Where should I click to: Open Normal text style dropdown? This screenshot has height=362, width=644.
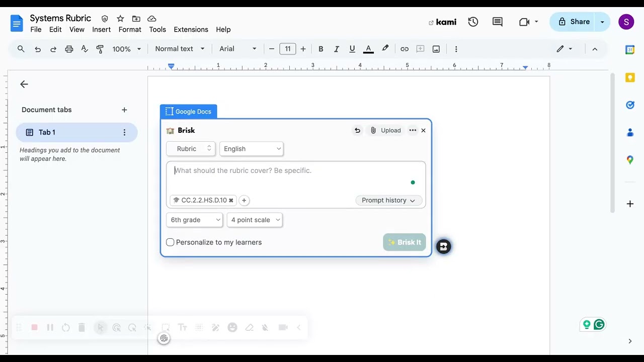click(x=180, y=49)
